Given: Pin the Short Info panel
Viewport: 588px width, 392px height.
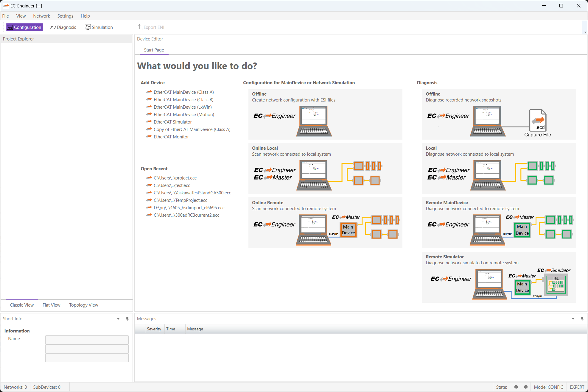Looking at the screenshot, I should [127, 318].
